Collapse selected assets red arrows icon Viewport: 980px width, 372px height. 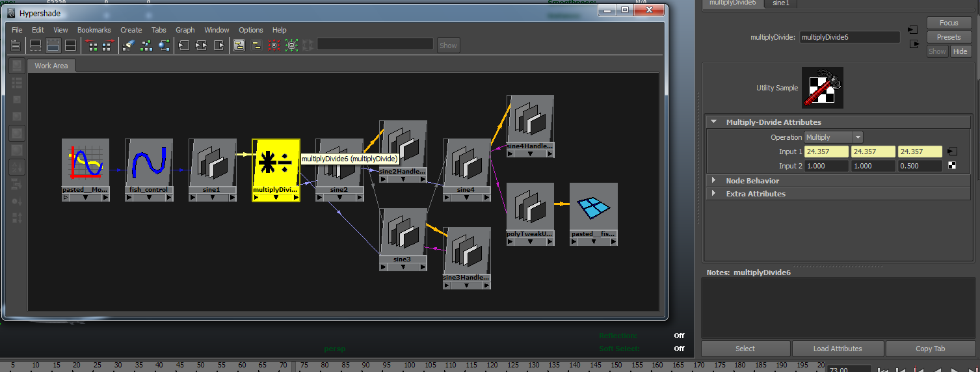(274, 46)
